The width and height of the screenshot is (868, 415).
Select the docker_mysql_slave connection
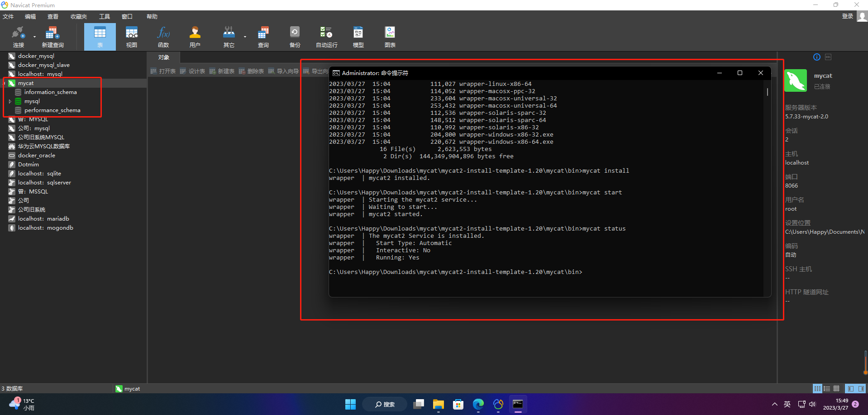click(44, 65)
